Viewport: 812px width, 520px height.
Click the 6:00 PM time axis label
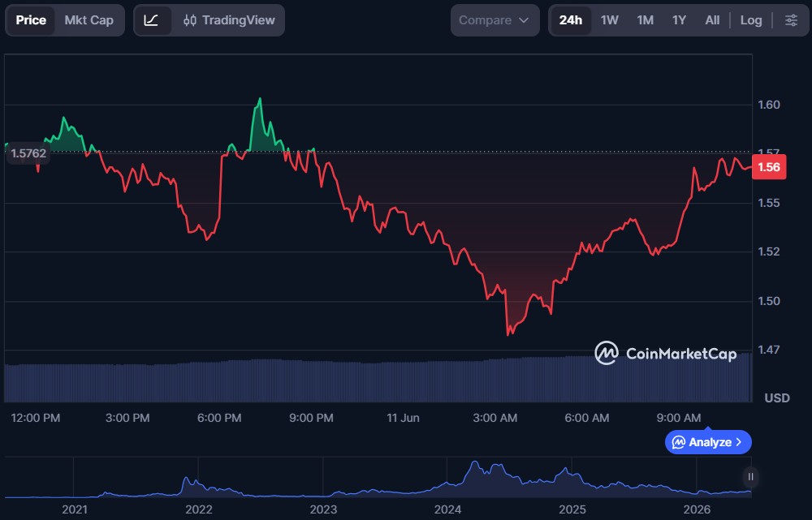coord(219,418)
